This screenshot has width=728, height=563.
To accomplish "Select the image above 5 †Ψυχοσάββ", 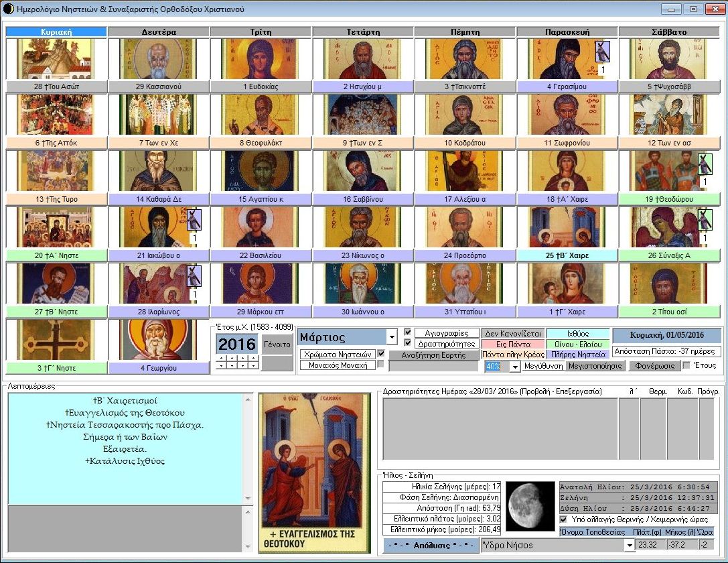I will [x=669, y=59].
